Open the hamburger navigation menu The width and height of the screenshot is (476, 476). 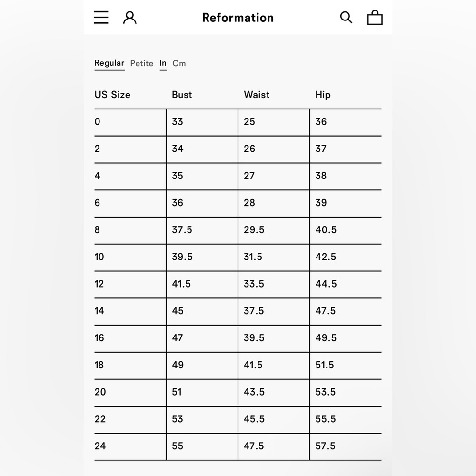pos(101,18)
